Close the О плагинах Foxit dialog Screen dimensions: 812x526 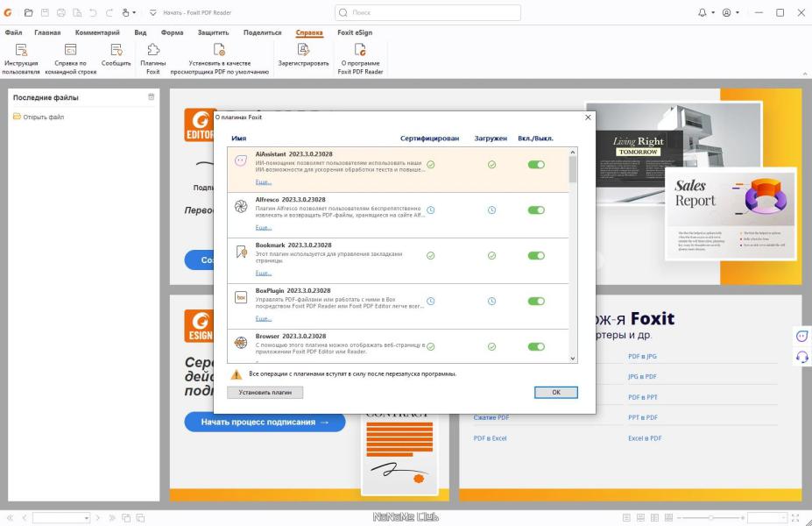point(588,117)
